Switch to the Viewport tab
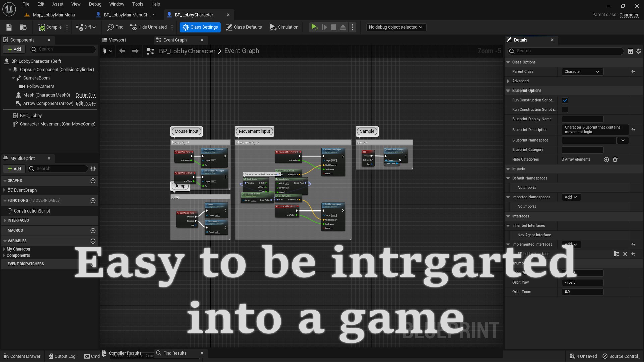644x362 pixels. pyautogui.click(x=117, y=40)
